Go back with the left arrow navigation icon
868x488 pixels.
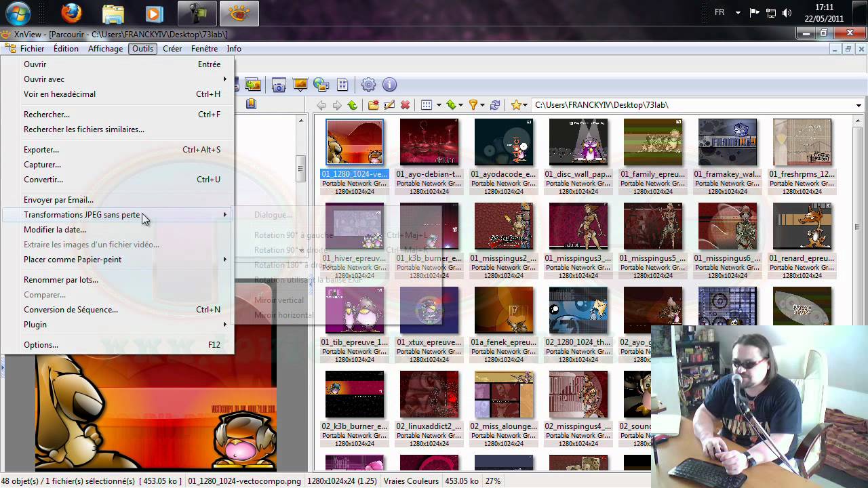pyautogui.click(x=321, y=105)
